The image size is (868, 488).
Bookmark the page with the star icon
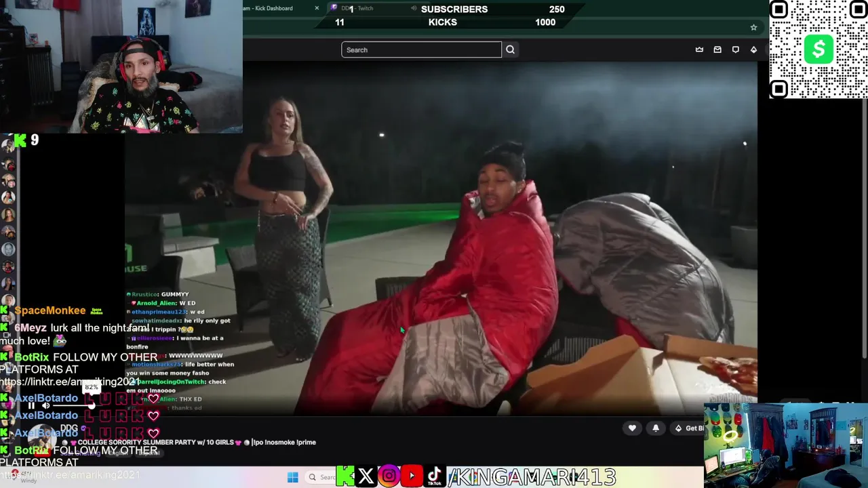coord(753,27)
